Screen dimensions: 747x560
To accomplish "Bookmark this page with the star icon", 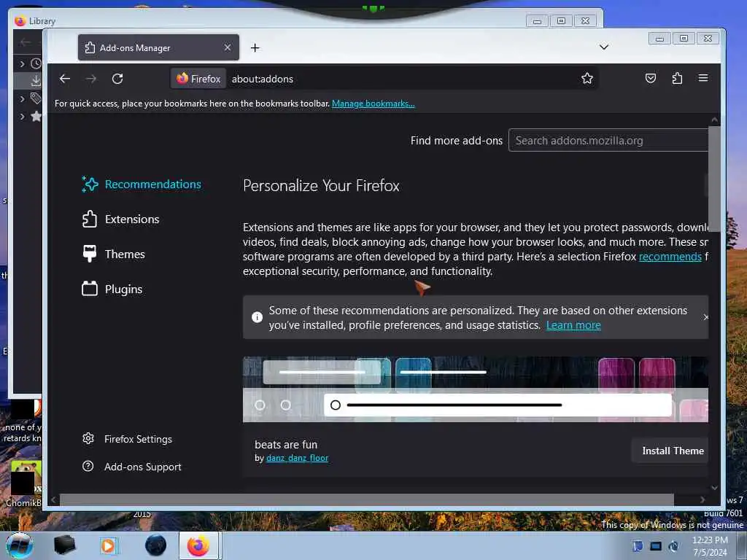I will tap(587, 79).
